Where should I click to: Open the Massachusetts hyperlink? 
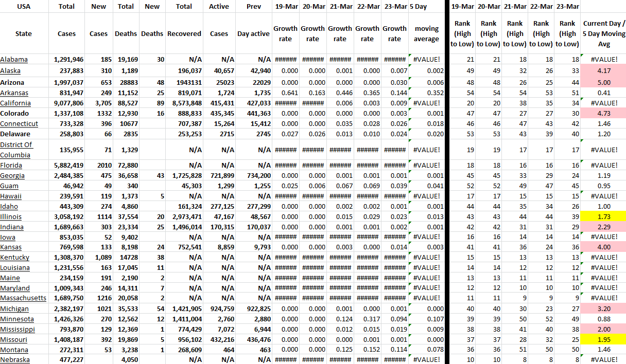coord(23,298)
